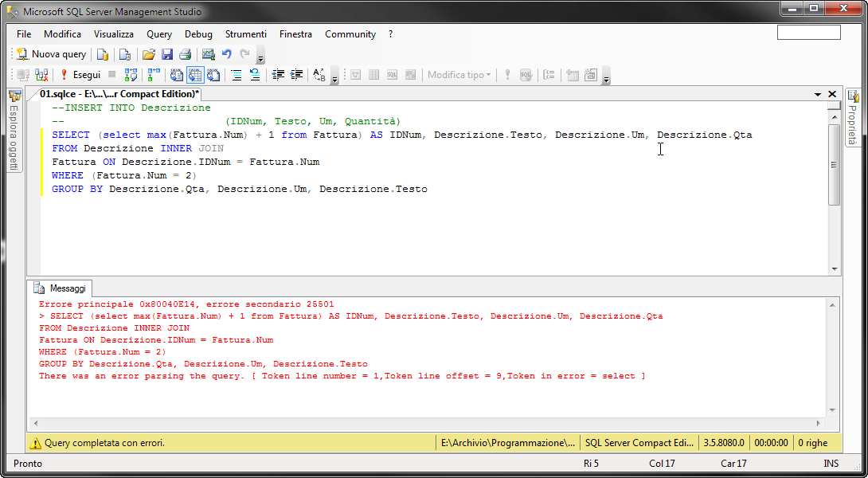Switch results output to text

177,75
